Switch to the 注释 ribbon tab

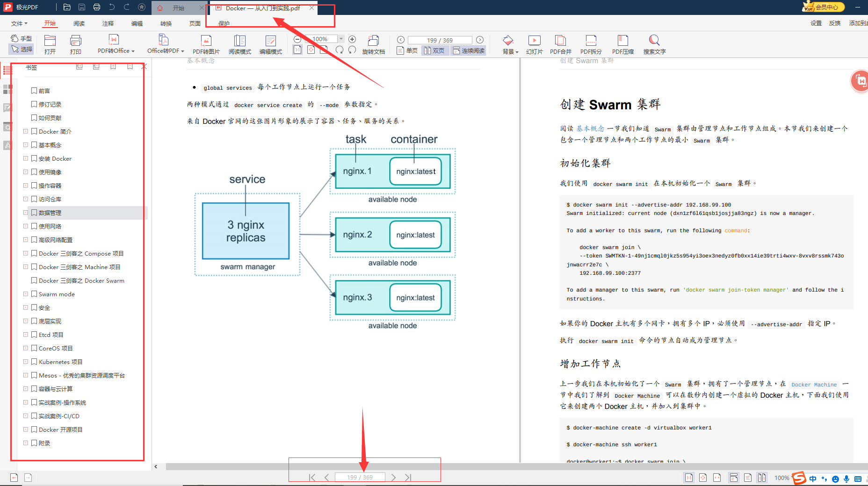point(108,23)
